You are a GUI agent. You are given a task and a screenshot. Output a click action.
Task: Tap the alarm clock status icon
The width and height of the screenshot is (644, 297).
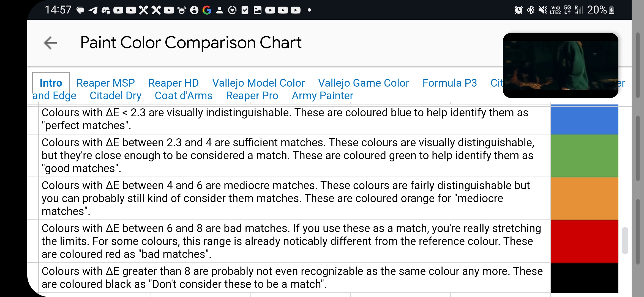pos(519,10)
